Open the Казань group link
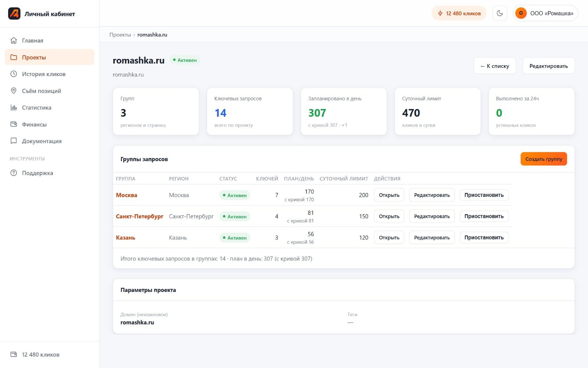Image resolution: width=588 pixels, height=368 pixels. [x=126, y=238]
